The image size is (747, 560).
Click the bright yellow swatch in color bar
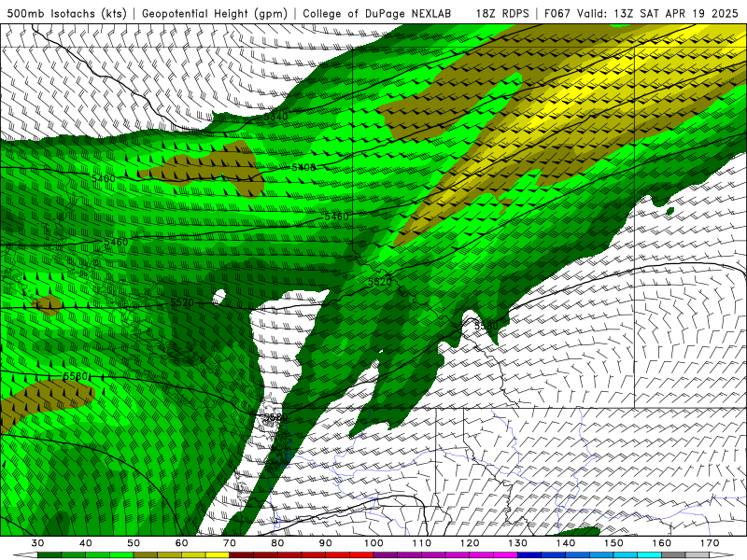(x=218, y=555)
